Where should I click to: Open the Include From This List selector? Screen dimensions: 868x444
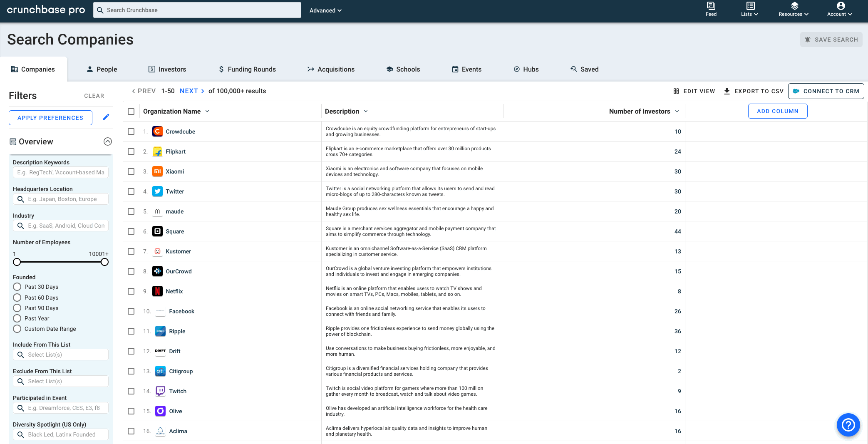[61, 355]
